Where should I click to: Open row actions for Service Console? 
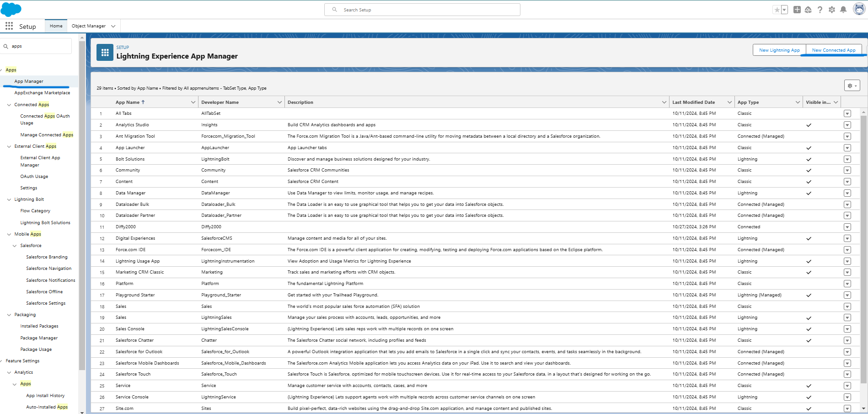point(847,397)
